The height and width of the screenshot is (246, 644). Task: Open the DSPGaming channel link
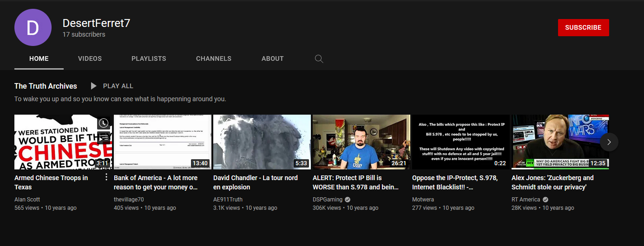328,200
